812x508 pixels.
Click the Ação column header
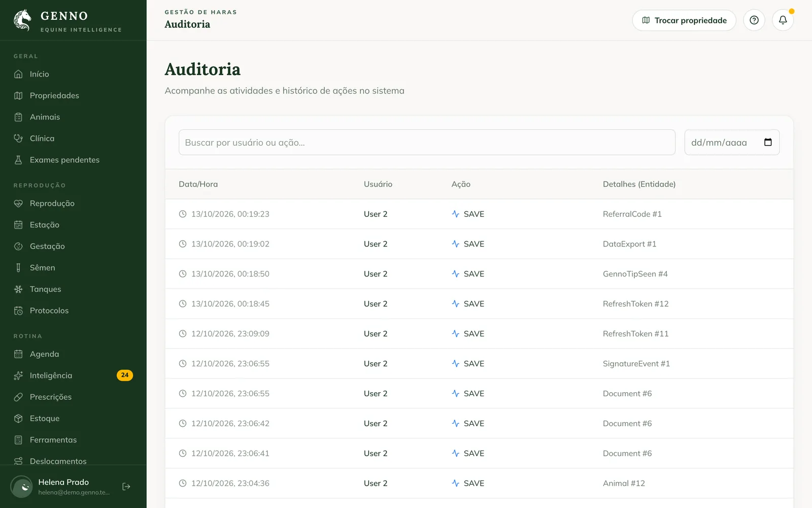pos(461,184)
